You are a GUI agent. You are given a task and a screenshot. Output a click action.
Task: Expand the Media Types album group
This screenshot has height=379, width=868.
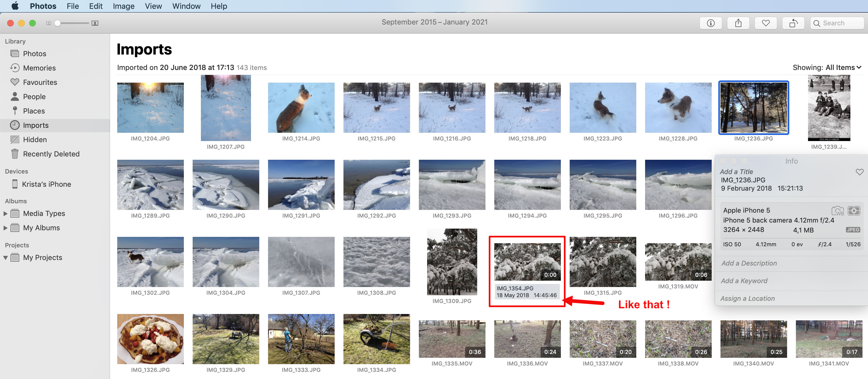coord(6,213)
